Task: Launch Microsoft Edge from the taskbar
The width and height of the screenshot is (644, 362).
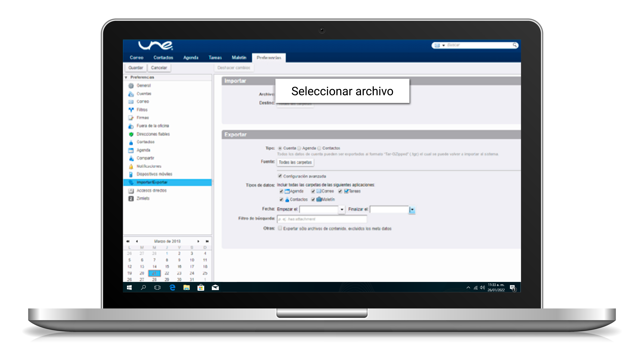Action: coord(172,288)
